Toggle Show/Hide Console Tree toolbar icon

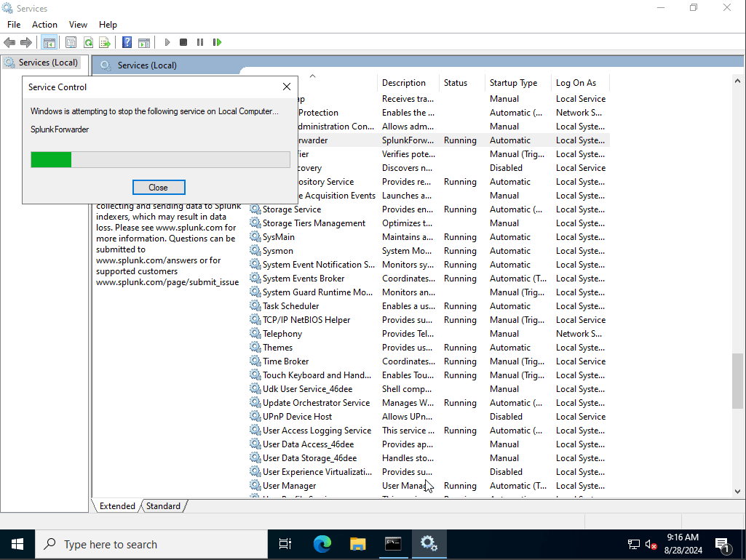[49, 42]
